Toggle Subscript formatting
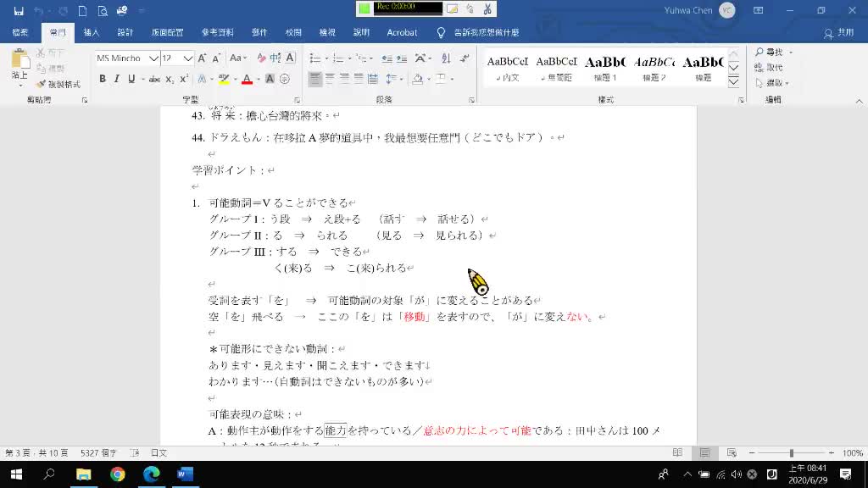Viewport: 868px width, 488px height. (170, 79)
